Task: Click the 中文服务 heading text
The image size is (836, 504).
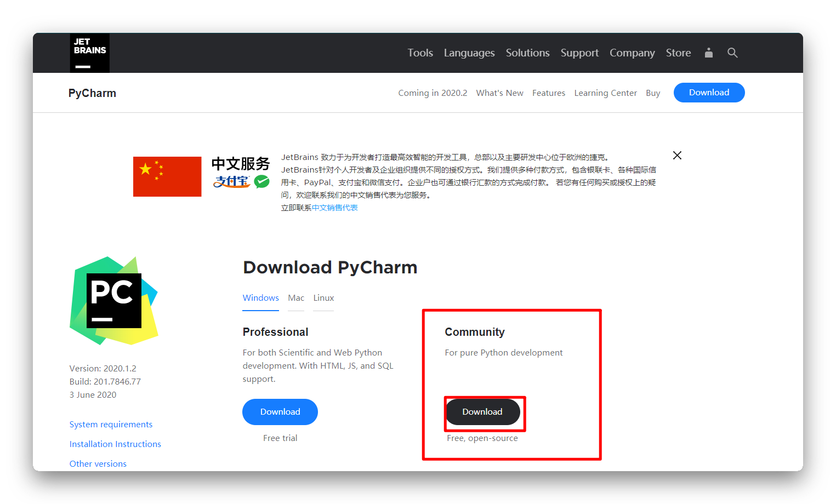Action: click(241, 164)
